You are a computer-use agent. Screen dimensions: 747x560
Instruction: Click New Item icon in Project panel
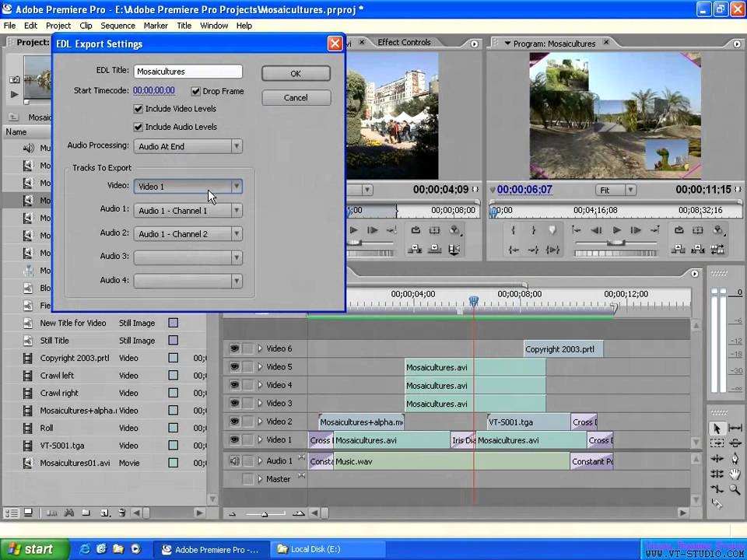click(105, 513)
